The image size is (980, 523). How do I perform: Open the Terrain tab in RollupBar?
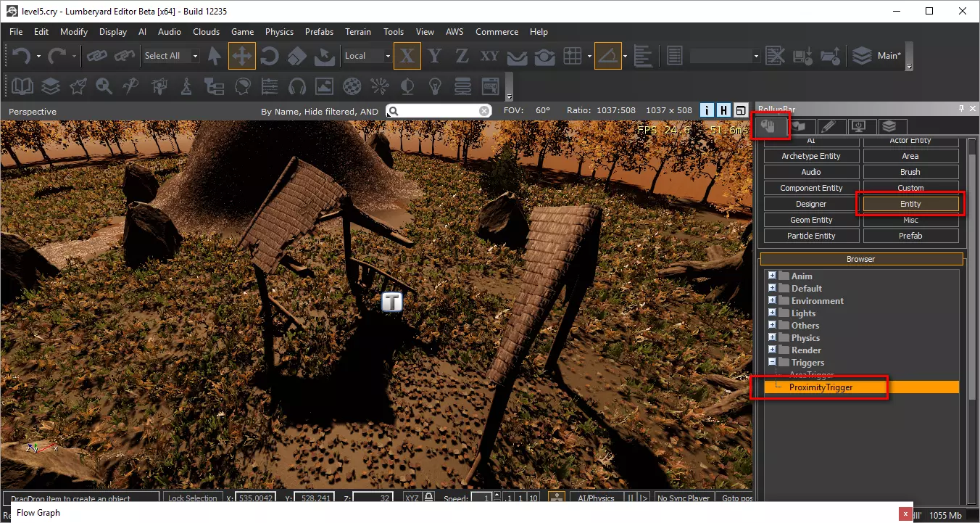pos(801,127)
